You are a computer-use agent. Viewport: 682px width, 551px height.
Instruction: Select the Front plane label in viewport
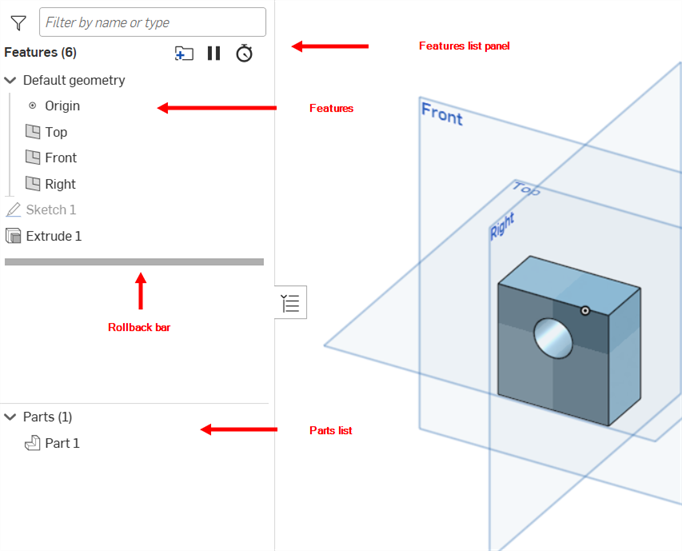point(442,114)
